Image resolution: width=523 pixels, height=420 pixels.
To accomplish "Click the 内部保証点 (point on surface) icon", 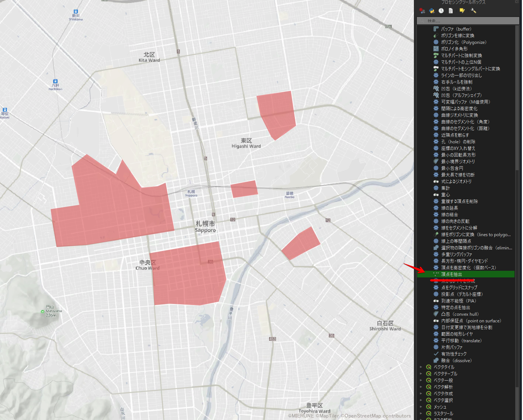I will click(x=436, y=321).
